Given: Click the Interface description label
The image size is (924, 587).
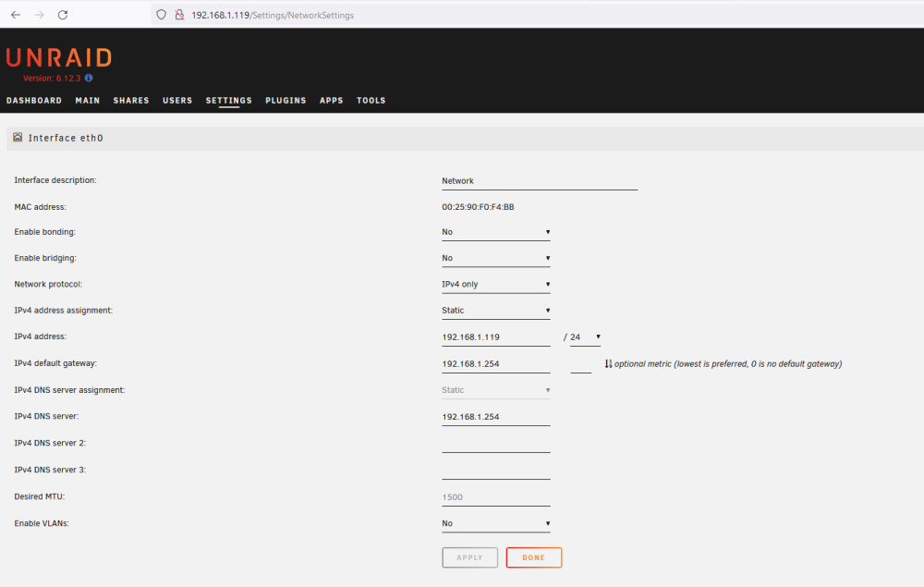Looking at the screenshot, I should coord(55,180).
